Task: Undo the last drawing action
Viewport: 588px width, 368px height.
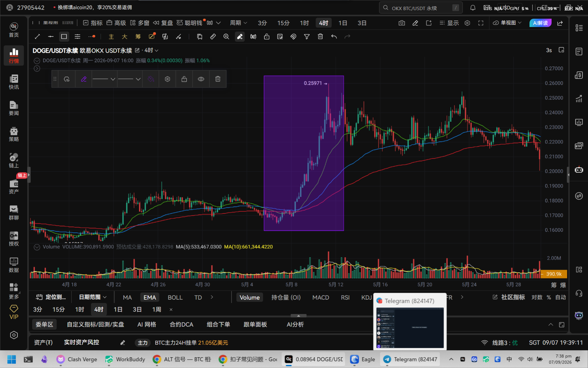Action: click(334, 36)
